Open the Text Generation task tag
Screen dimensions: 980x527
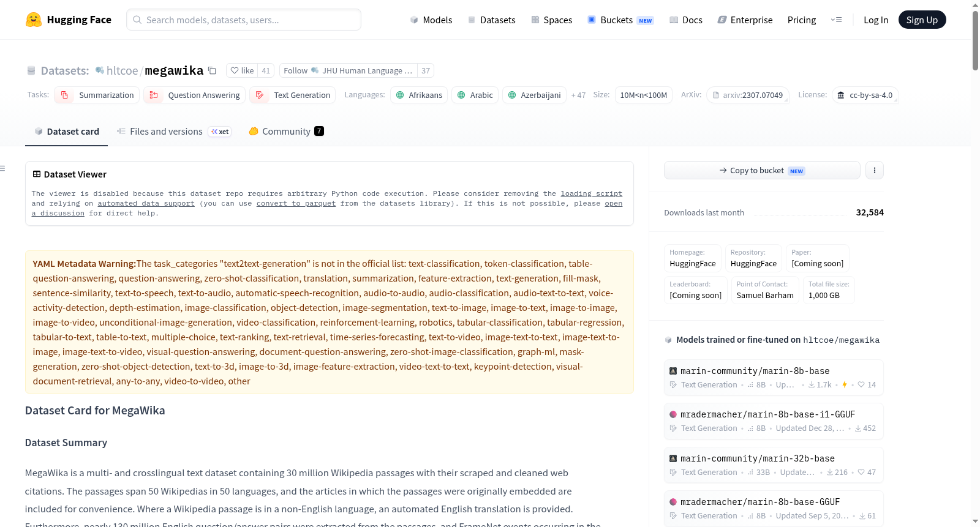293,95
